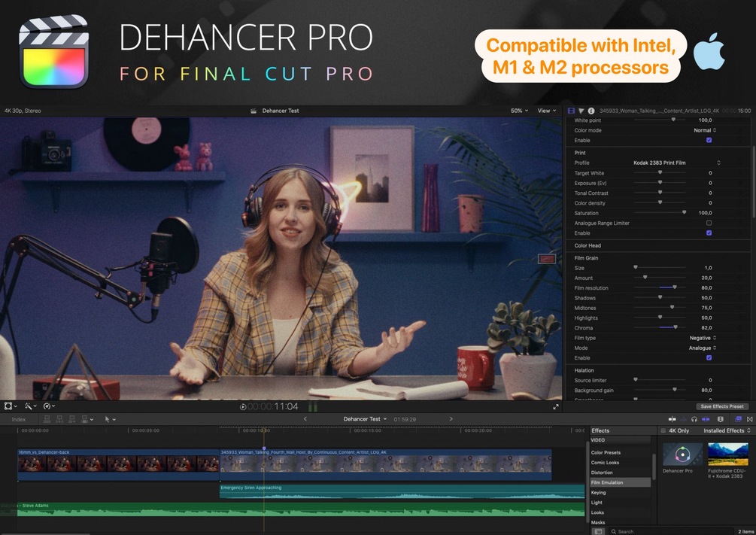This screenshot has width=756, height=535.
Task: Select the Dehancer Pro effect thumbnail
Action: [x=682, y=454]
